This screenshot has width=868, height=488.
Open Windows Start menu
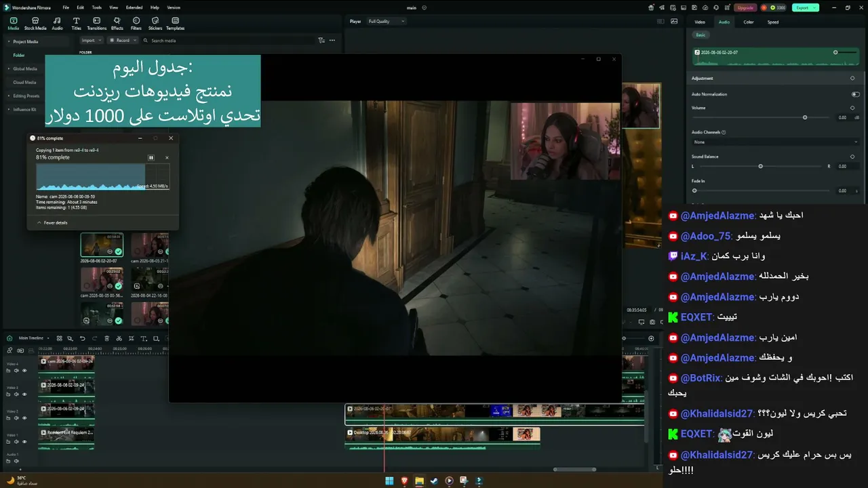(x=389, y=481)
